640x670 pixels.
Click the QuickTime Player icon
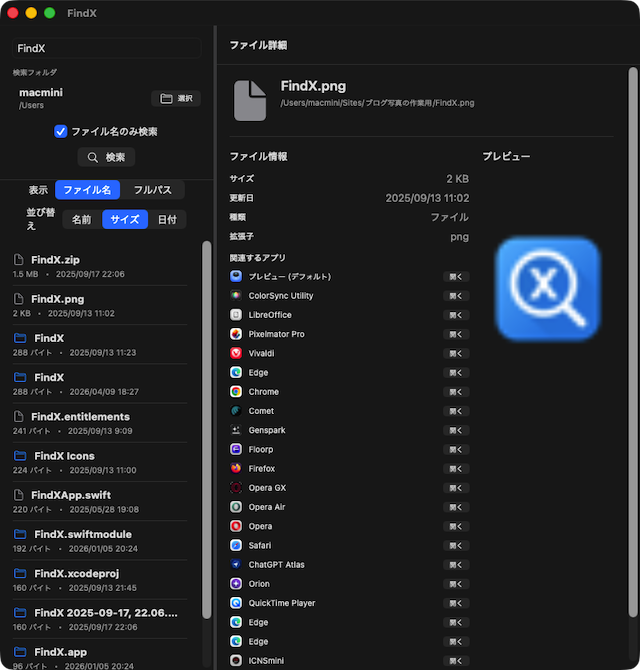click(x=236, y=603)
